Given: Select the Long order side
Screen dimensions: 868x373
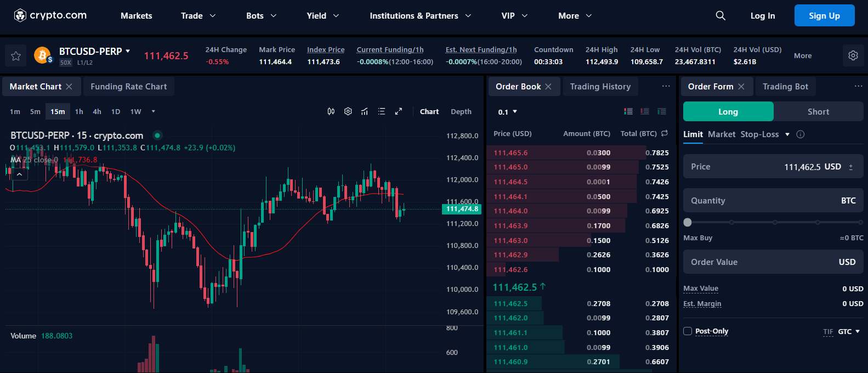Looking at the screenshot, I should click(x=728, y=111).
